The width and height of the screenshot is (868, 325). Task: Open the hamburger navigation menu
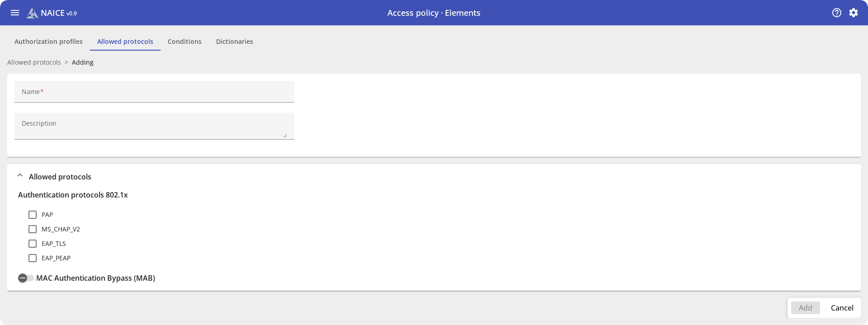click(15, 13)
